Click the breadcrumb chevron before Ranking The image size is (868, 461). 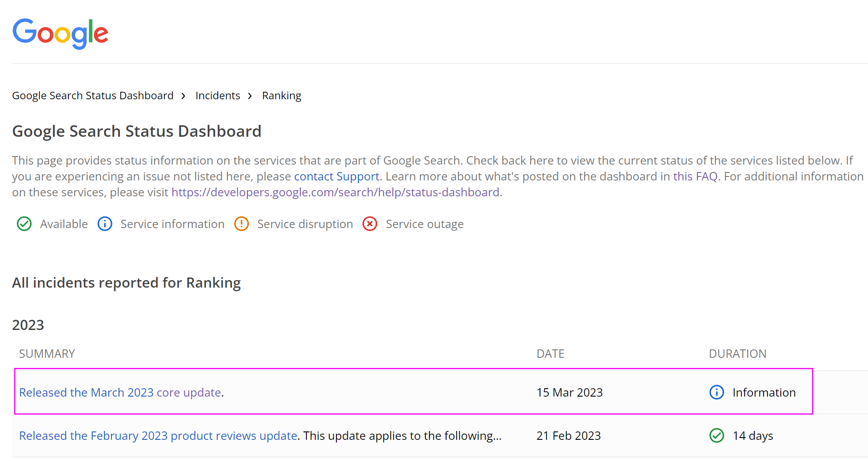250,96
